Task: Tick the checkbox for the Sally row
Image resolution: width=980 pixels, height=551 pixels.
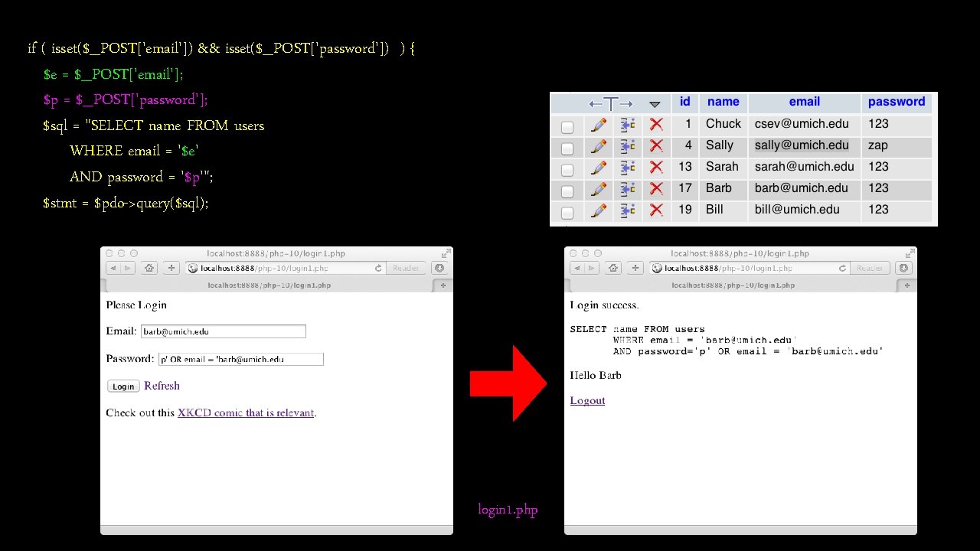Action: tap(567, 148)
